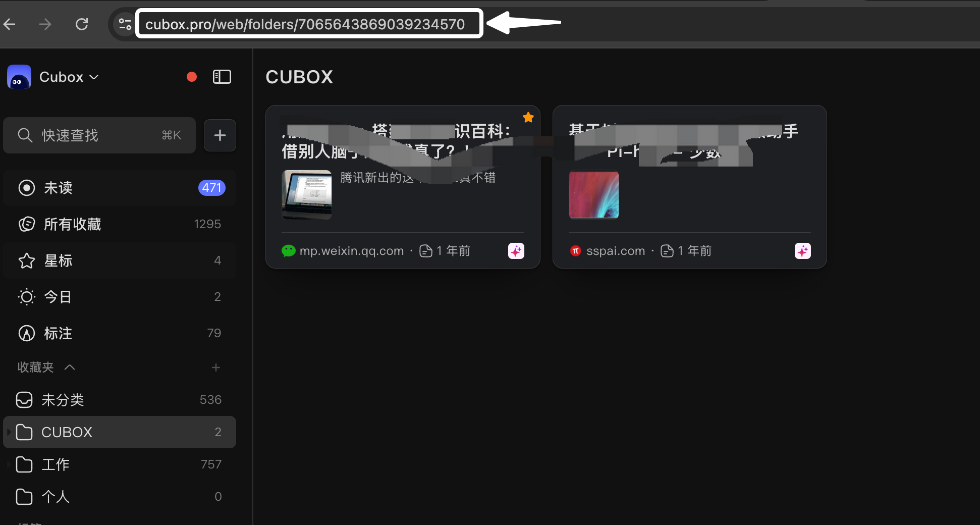Image resolution: width=980 pixels, height=525 pixels.
Task: Open the mp.weixin.qq.com source link
Action: pyautogui.click(x=352, y=250)
